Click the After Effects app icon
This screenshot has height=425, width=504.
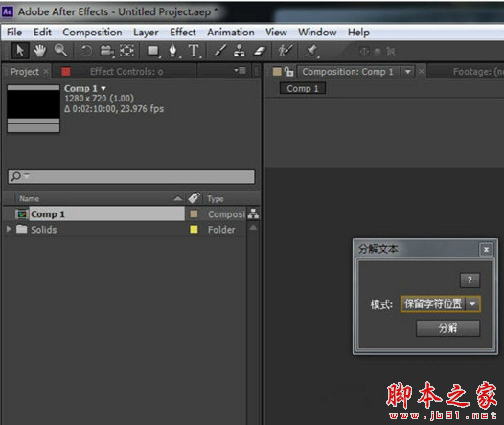(8, 11)
